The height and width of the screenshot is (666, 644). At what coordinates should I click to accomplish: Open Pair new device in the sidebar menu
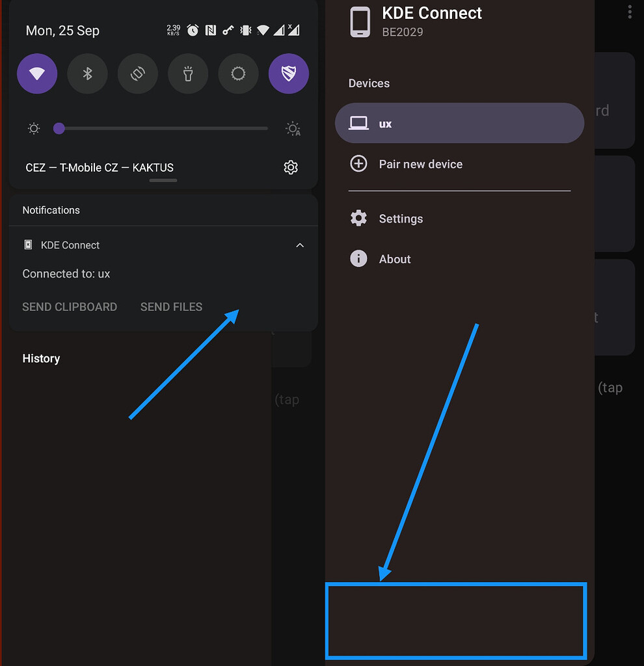coord(420,164)
